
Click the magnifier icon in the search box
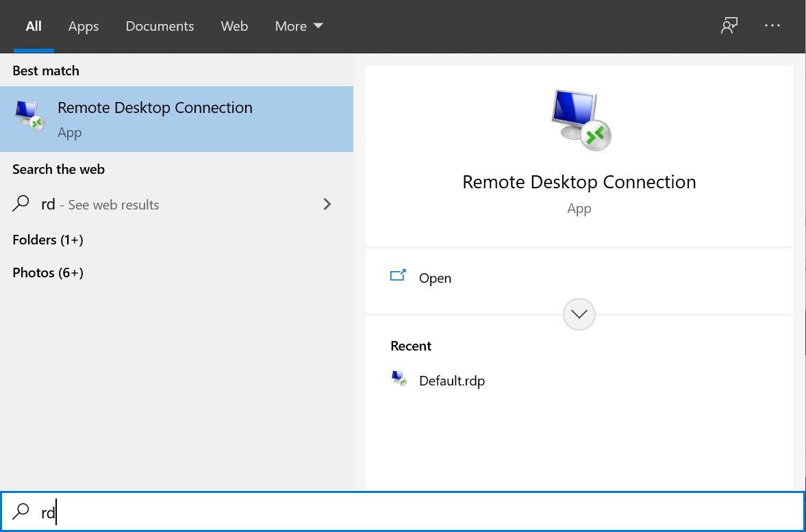tap(22, 511)
